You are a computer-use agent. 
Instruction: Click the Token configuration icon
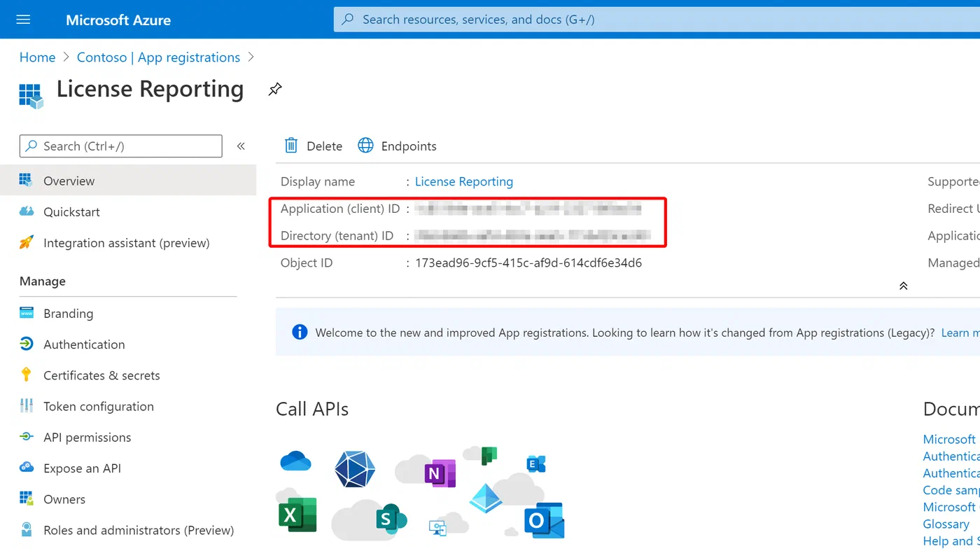pyautogui.click(x=26, y=406)
